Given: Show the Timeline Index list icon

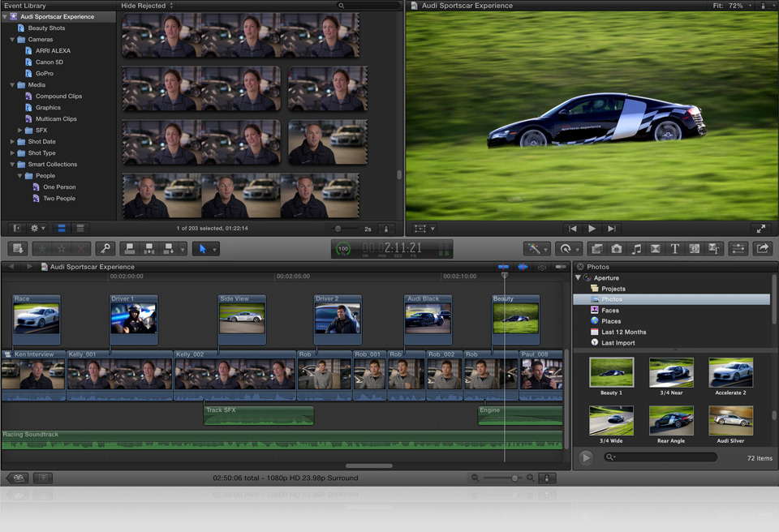Looking at the screenshot, I should click(x=43, y=478).
